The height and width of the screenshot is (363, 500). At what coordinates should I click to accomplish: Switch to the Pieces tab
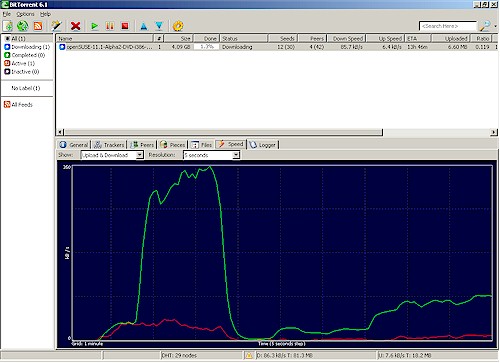coord(172,145)
